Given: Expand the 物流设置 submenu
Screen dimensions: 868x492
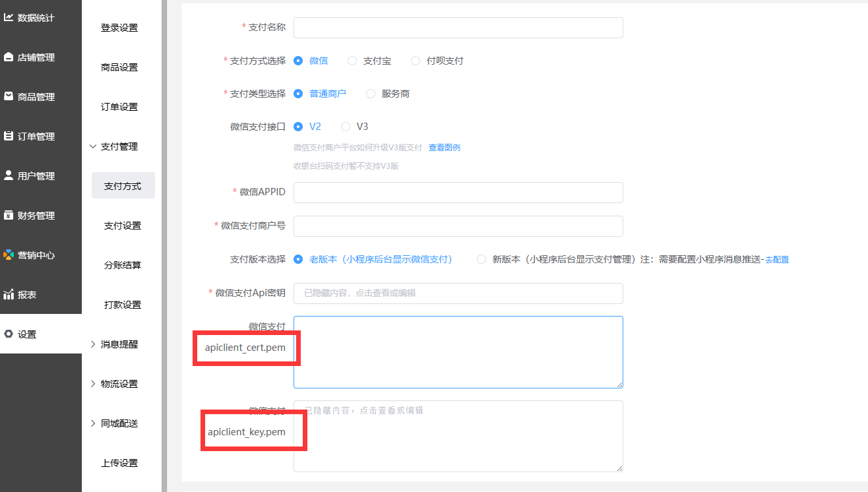Looking at the screenshot, I should click(x=119, y=384).
